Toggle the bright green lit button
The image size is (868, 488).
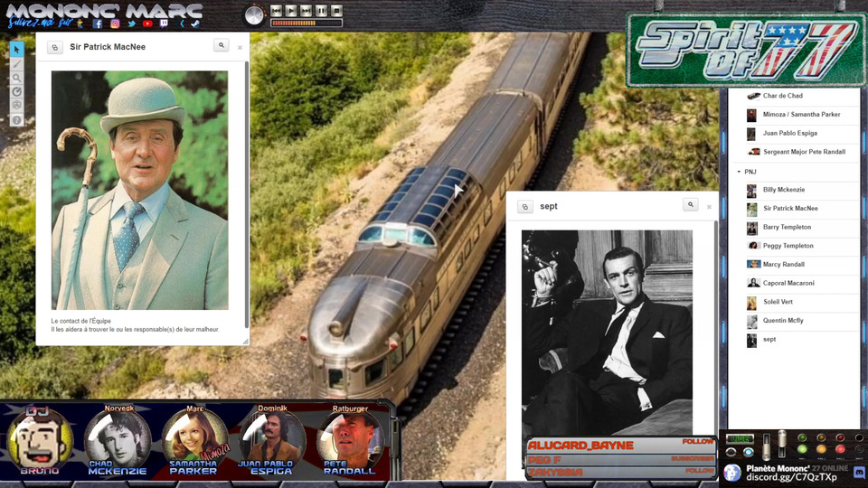802,449
